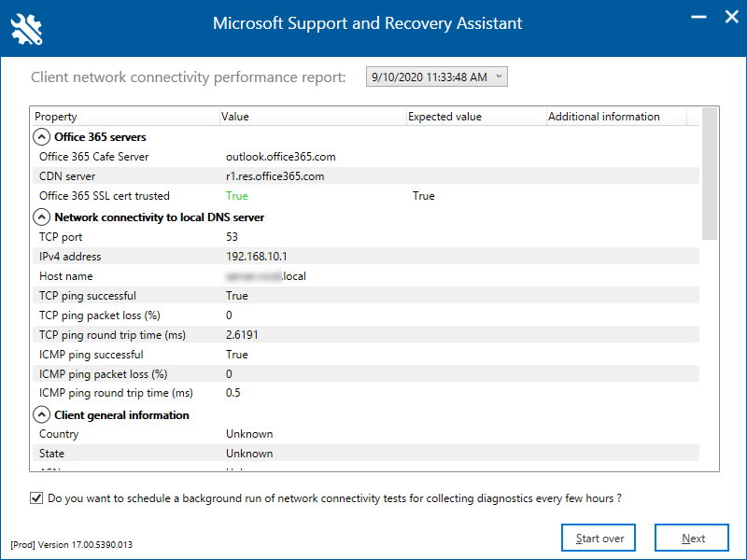Click the report list vertical scrollbar thumb
Viewport: 747px width, 560px height.
click(710, 174)
